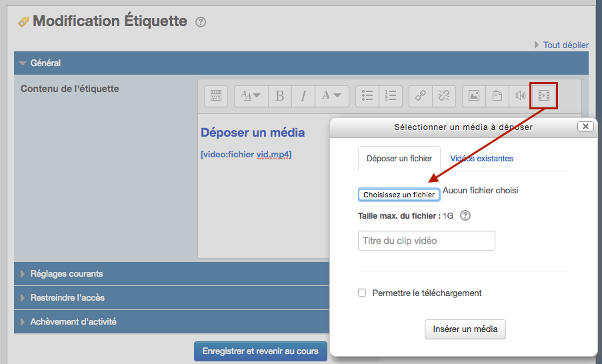
Task: Insert an unordered bullet list
Action: coord(367,96)
